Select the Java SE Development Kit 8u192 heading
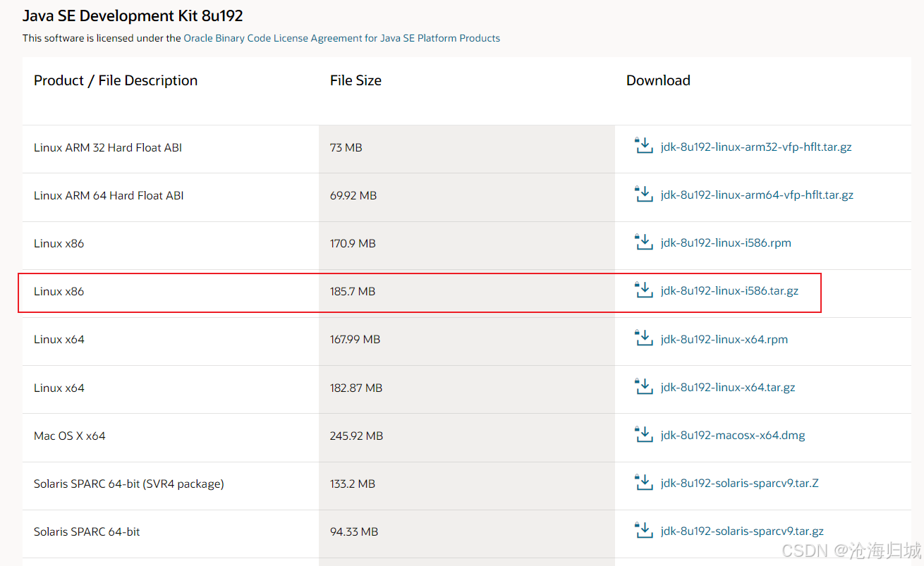 tap(133, 16)
